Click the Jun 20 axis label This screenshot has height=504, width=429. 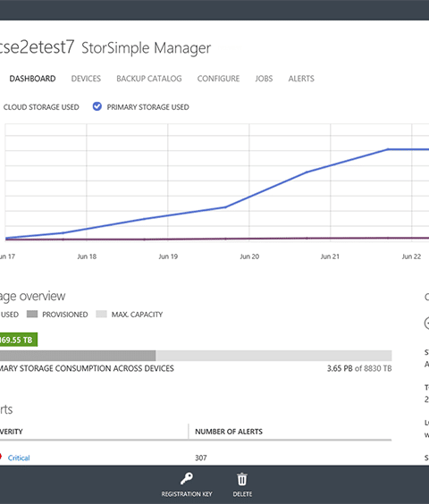pyautogui.click(x=249, y=256)
